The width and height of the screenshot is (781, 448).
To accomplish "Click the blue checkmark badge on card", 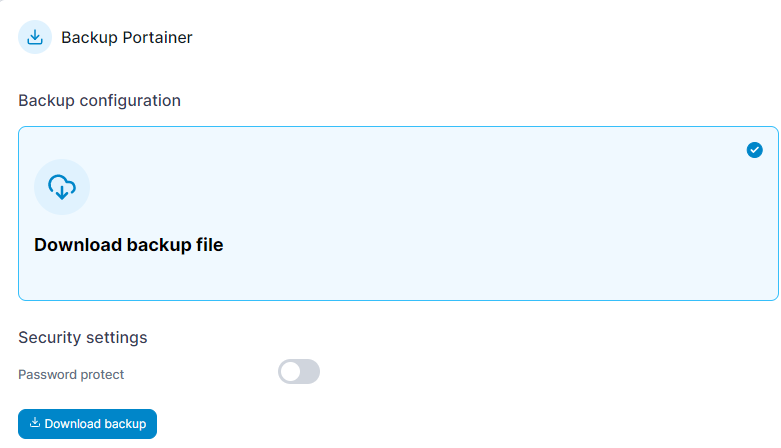I will pos(754,150).
